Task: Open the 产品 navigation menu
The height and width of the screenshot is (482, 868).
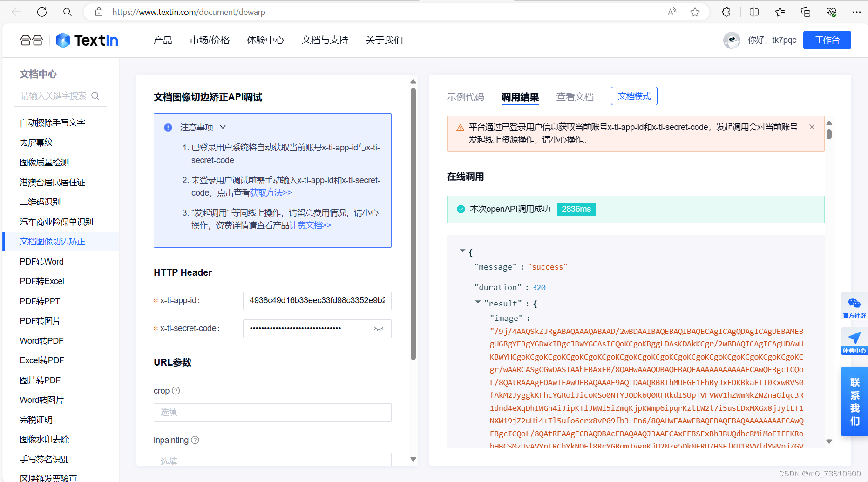Action: (x=162, y=40)
